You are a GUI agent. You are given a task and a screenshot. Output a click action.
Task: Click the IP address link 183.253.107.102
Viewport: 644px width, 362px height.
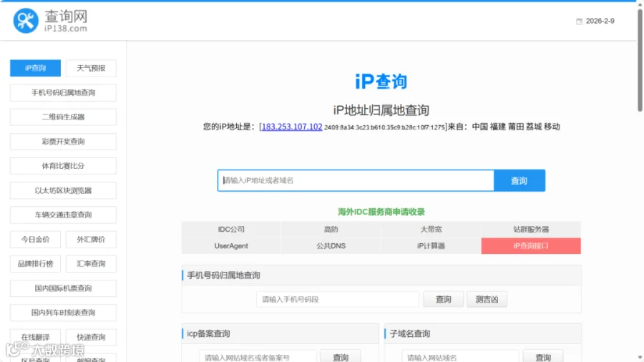(292, 127)
